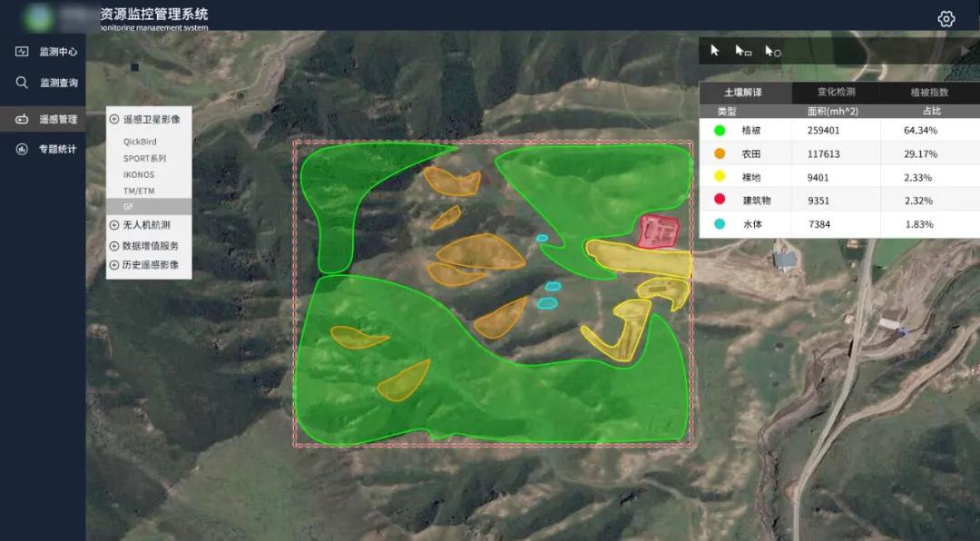This screenshot has height=541, width=980.
Task: Expand the 无人机航测 tree node
Action: click(x=114, y=225)
